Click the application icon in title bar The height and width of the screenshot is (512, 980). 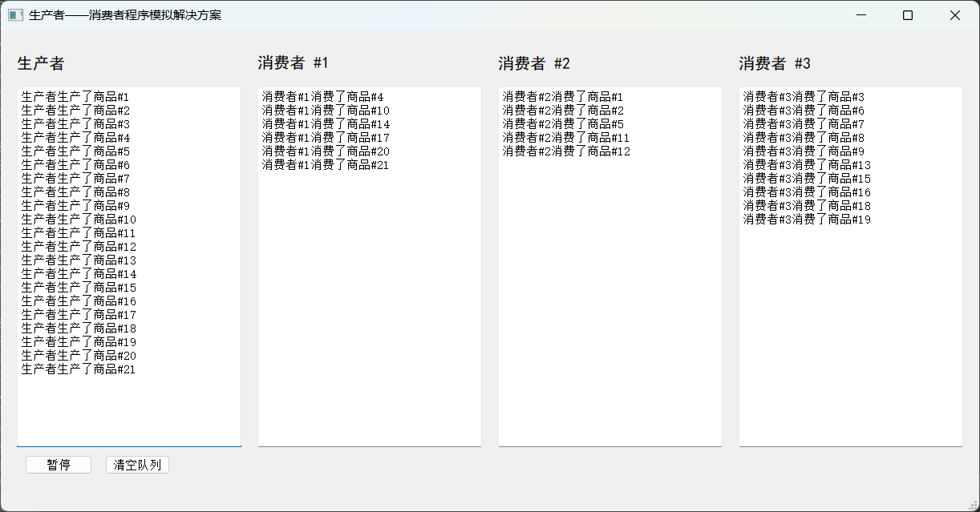coord(15,15)
